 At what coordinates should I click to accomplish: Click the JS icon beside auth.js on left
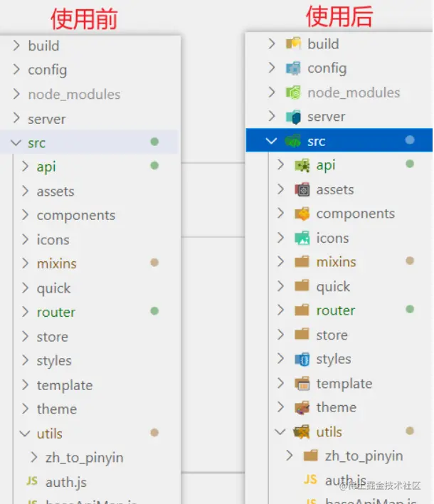click(32, 481)
